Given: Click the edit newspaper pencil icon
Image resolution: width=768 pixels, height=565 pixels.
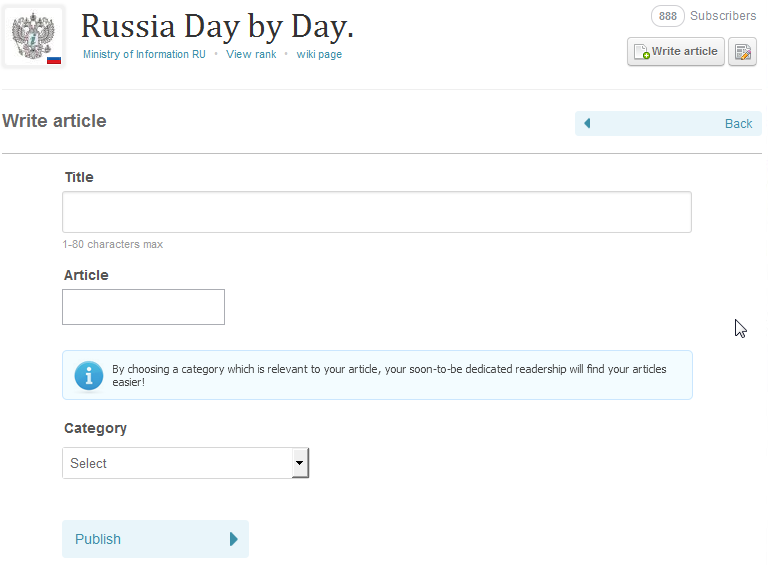Looking at the screenshot, I should coord(742,52).
